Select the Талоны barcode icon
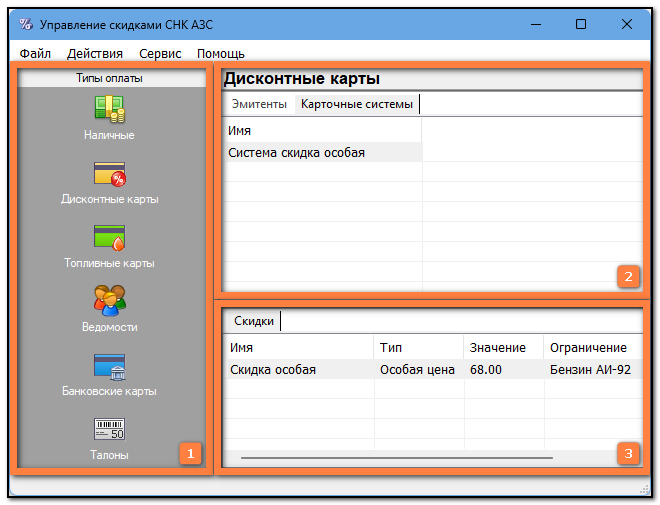660x505 pixels. tap(109, 429)
